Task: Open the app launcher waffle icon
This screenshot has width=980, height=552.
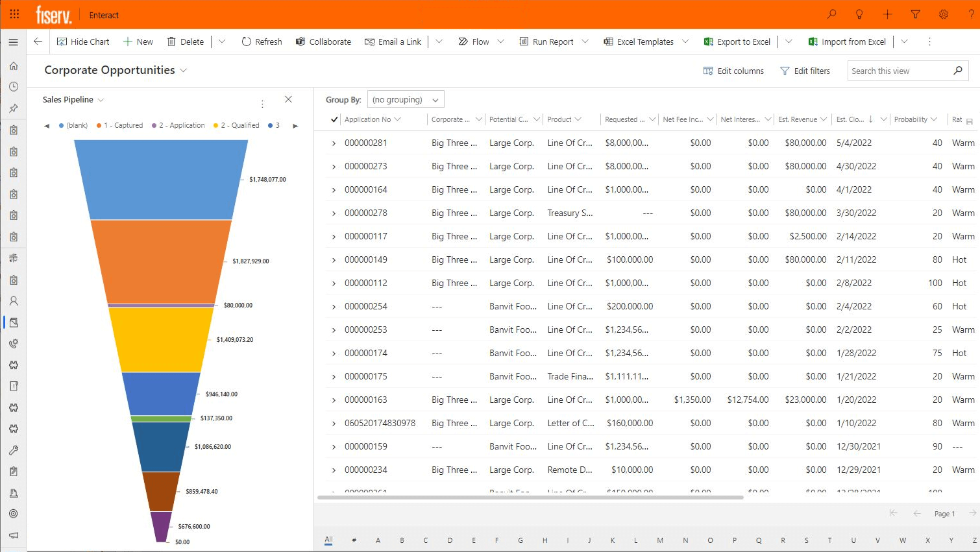Action: 14,14
